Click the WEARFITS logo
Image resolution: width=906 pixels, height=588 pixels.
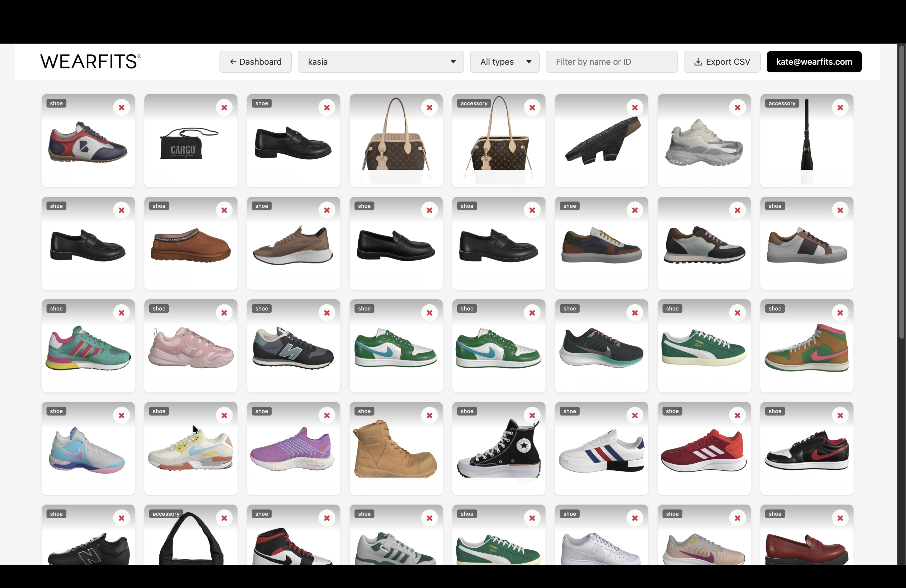coord(90,62)
